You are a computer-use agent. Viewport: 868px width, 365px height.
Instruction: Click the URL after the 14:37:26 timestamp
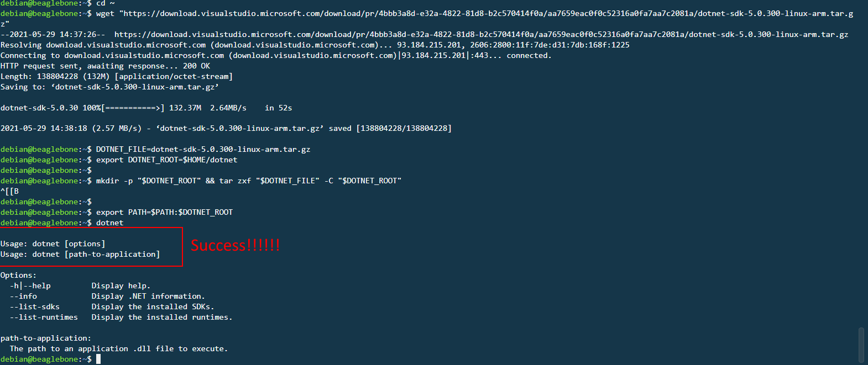[x=481, y=34]
